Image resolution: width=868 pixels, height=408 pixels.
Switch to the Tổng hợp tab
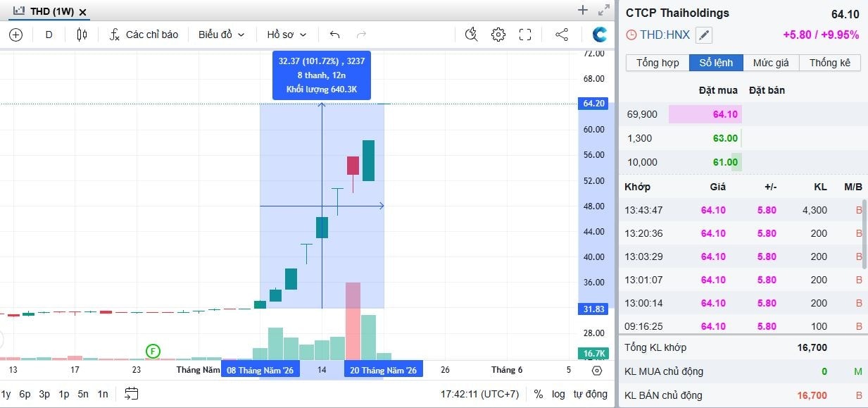(658, 63)
